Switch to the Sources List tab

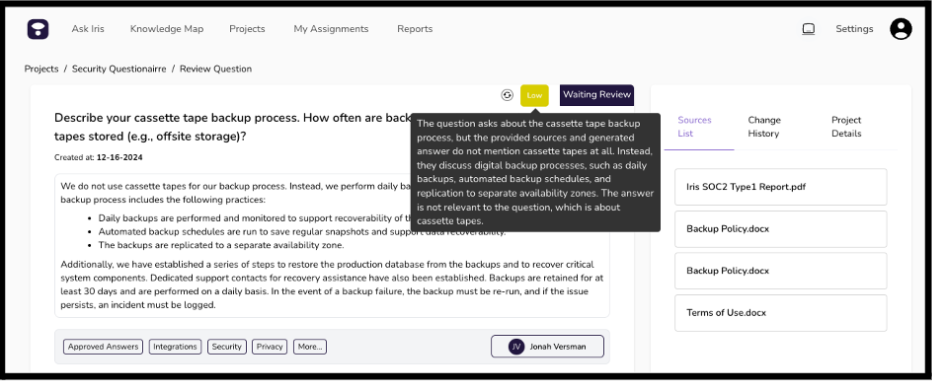(x=695, y=127)
